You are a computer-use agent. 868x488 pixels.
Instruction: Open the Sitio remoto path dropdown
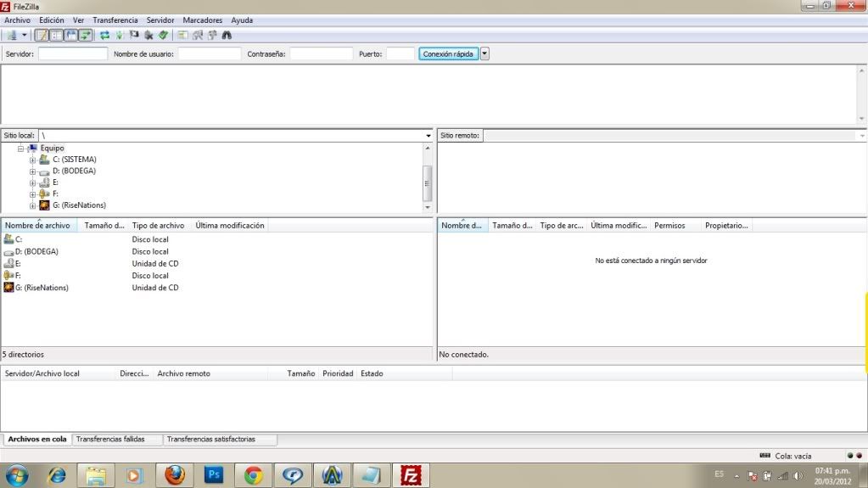click(x=862, y=135)
